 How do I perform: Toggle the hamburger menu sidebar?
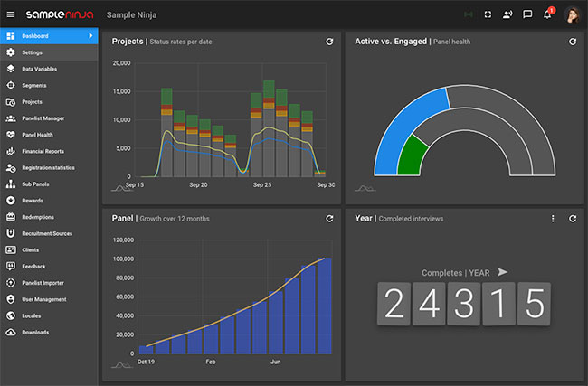[11, 14]
